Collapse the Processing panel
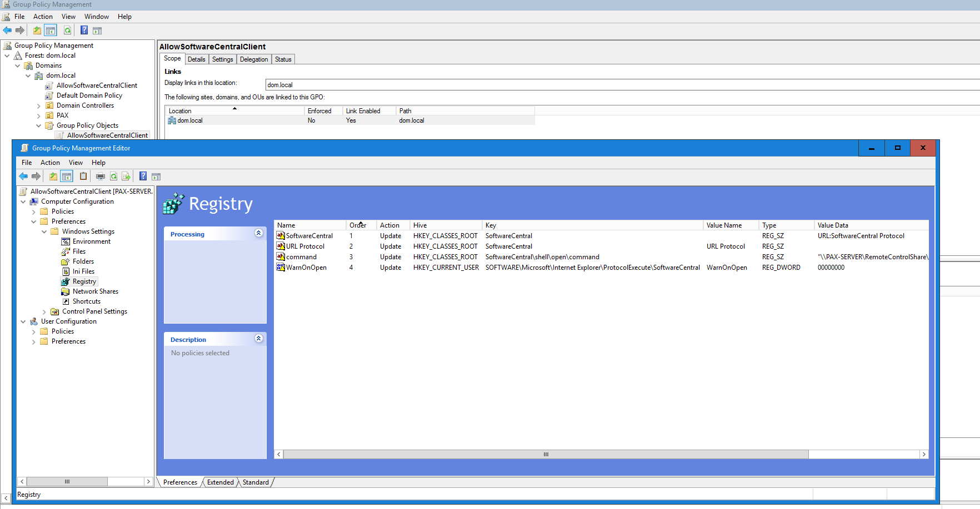 pyautogui.click(x=258, y=233)
